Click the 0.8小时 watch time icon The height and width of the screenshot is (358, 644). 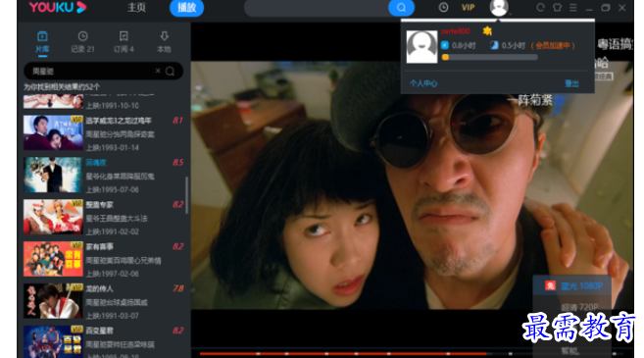[445, 45]
